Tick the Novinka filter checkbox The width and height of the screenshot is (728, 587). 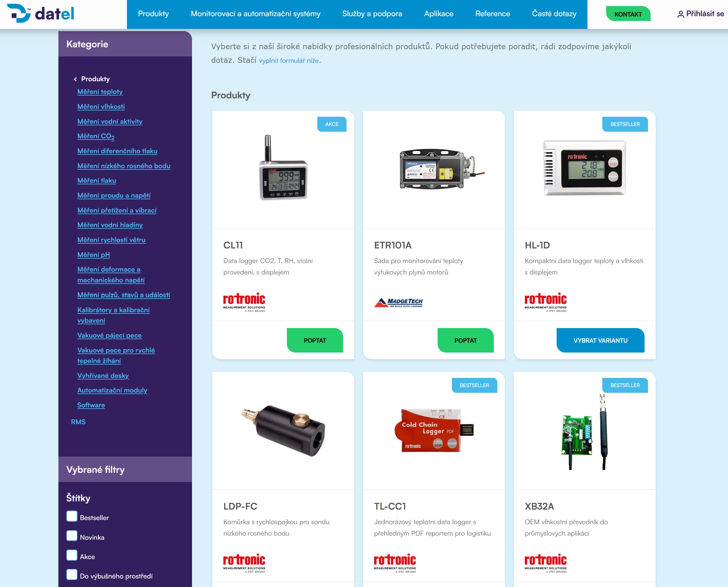coord(72,536)
